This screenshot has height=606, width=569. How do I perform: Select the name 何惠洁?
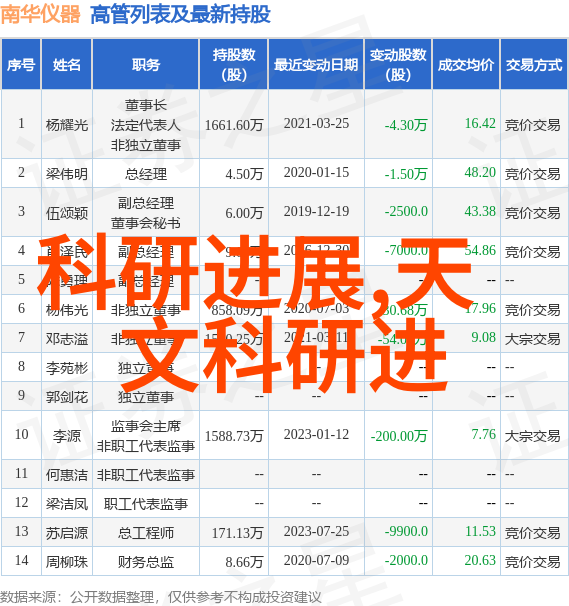(x=67, y=475)
